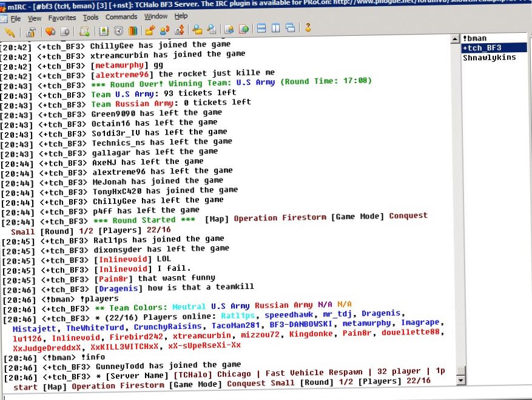Open the URLs List globe icon
Viewport: 532px width, 400px height.
pos(244,29)
